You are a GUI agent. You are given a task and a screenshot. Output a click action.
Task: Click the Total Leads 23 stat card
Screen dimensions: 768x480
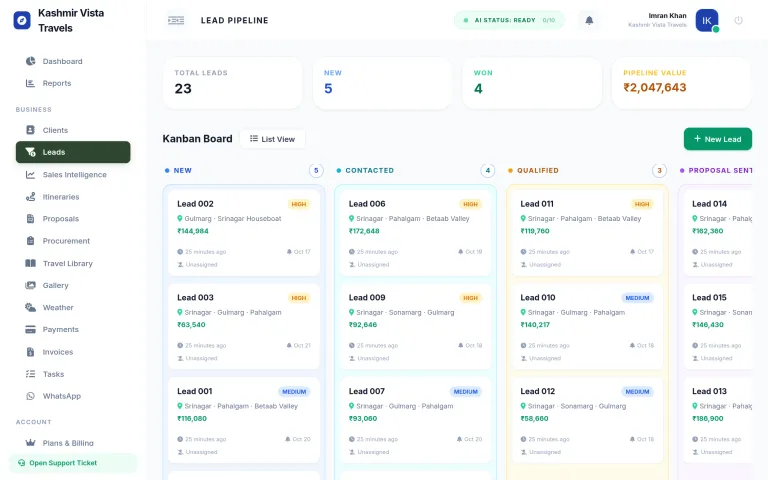coord(233,83)
